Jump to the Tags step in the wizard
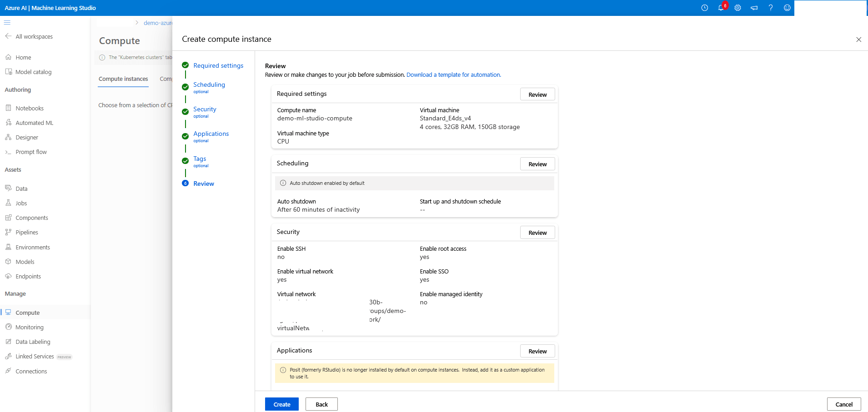Viewport: 868px width, 412px height. coord(200,159)
